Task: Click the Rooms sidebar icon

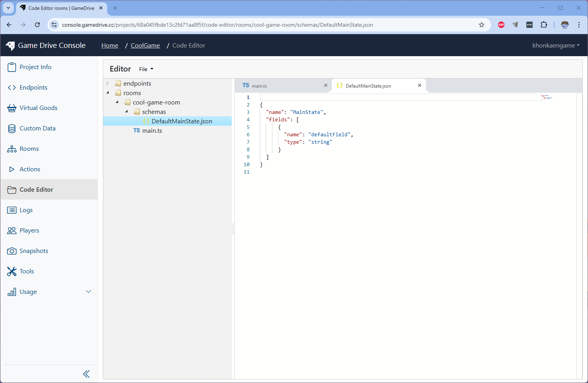Action: tap(12, 148)
